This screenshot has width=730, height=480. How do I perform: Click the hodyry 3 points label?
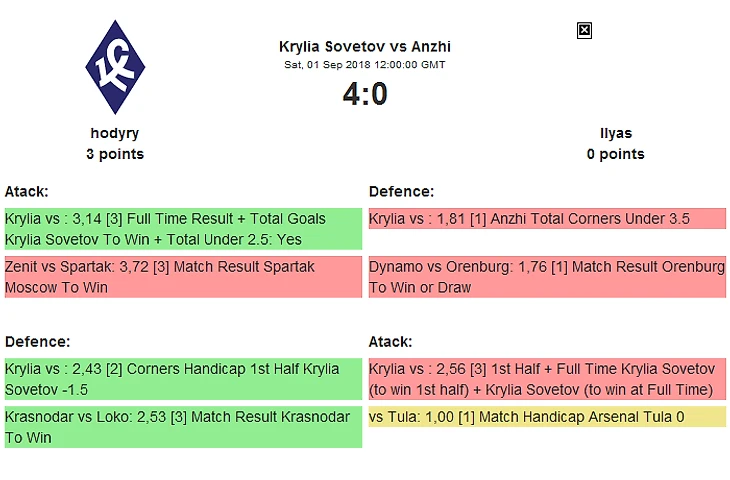[x=115, y=154]
